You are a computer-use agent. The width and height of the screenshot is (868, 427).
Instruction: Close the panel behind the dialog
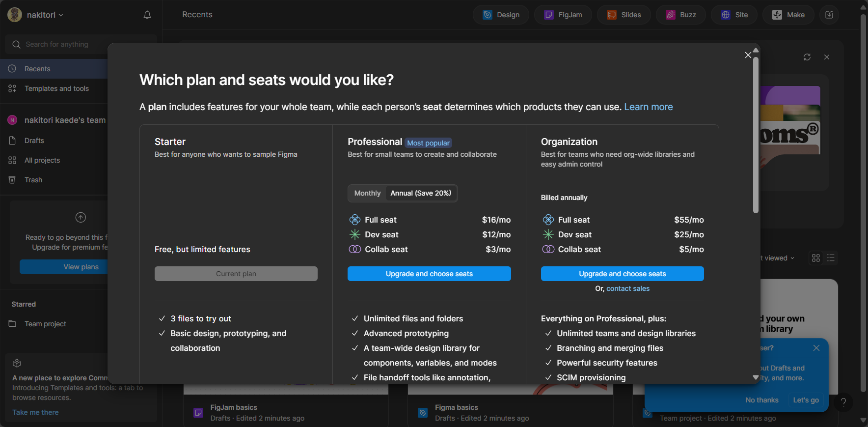(827, 57)
